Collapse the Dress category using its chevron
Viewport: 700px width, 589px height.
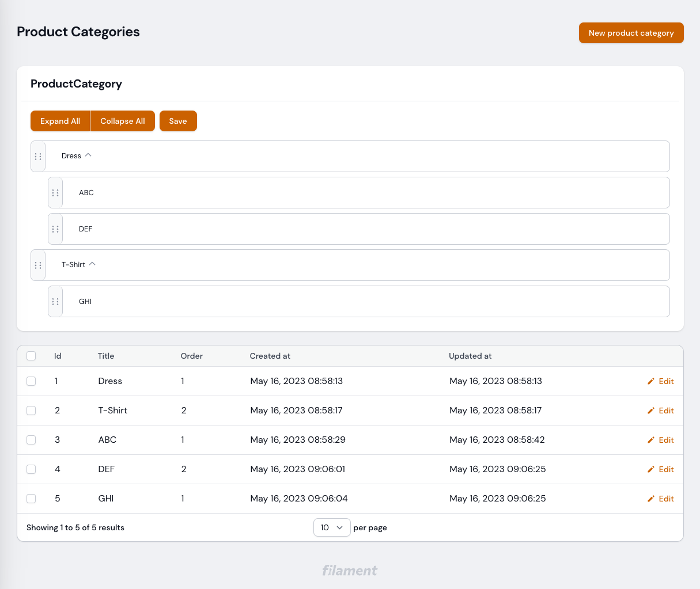pos(89,155)
